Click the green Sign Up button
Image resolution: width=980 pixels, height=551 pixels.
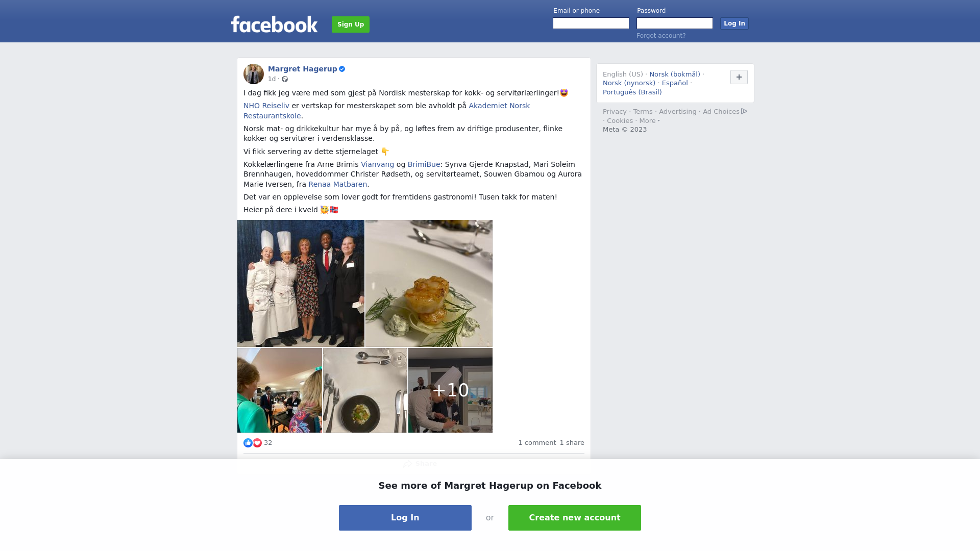(x=351, y=24)
